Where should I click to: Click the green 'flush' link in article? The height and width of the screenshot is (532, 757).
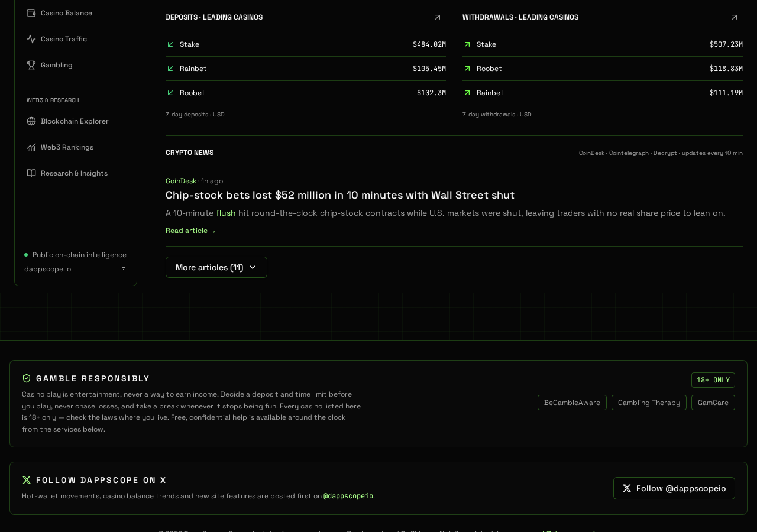[x=226, y=213]
